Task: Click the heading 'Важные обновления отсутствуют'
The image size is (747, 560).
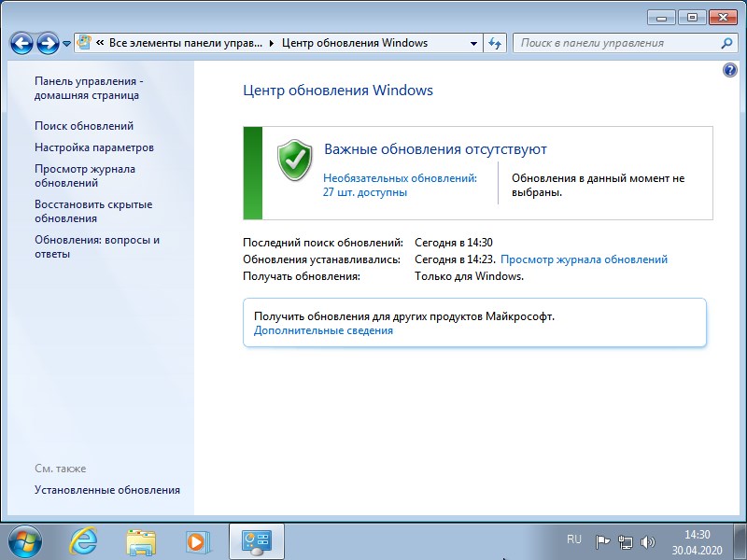Action: pos(435,149)
